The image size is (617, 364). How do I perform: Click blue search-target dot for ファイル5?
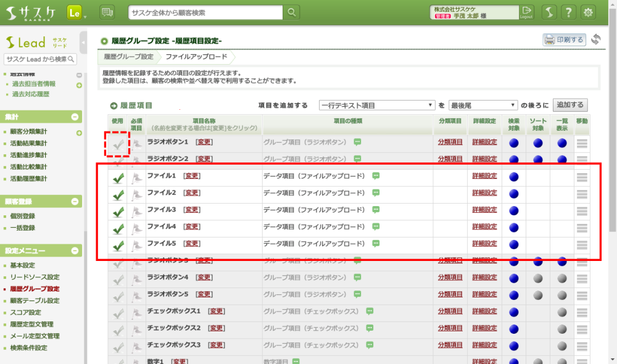514,245
